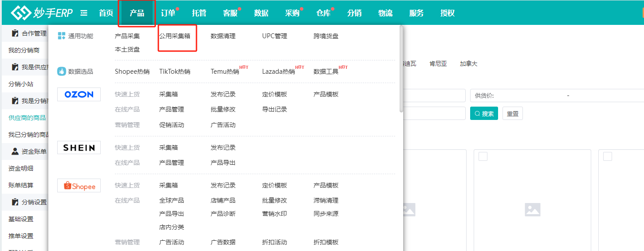Open the 产品 top menu
Viewport: 644px width, 251px height.
(137, 13)
